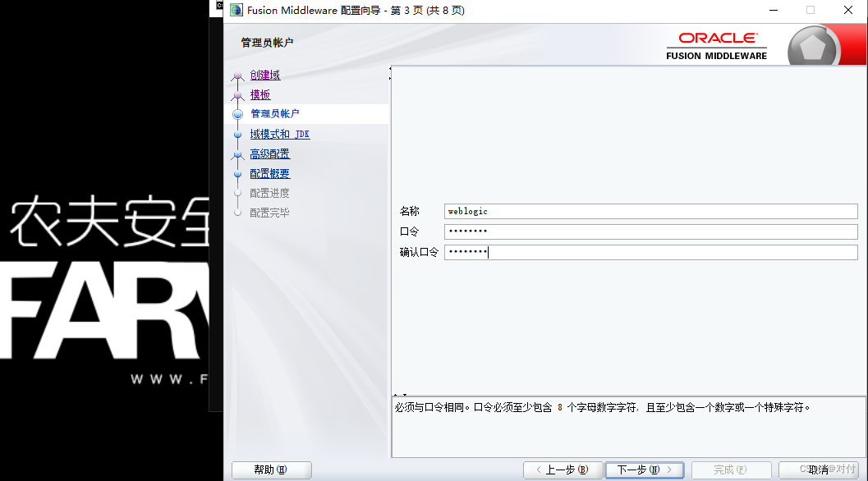Click the 域模式和 JDK step node icon
Image resolution: width=868 pixels, height=481 pixels.
tap(237, 135)
